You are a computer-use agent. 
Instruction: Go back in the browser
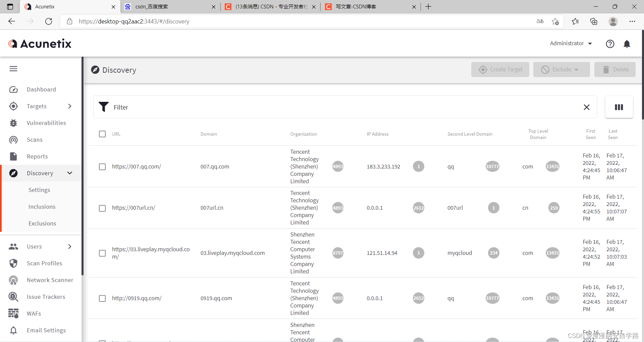pos(12,21)
